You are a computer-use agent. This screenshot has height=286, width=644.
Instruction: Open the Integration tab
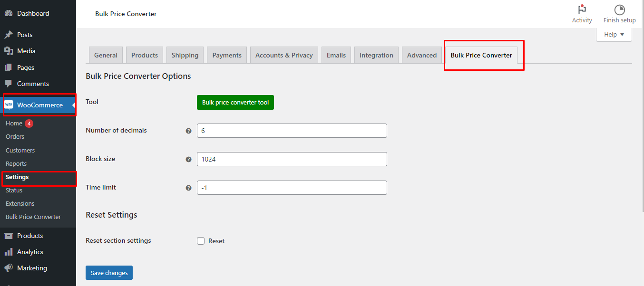(x=376, y=55)
